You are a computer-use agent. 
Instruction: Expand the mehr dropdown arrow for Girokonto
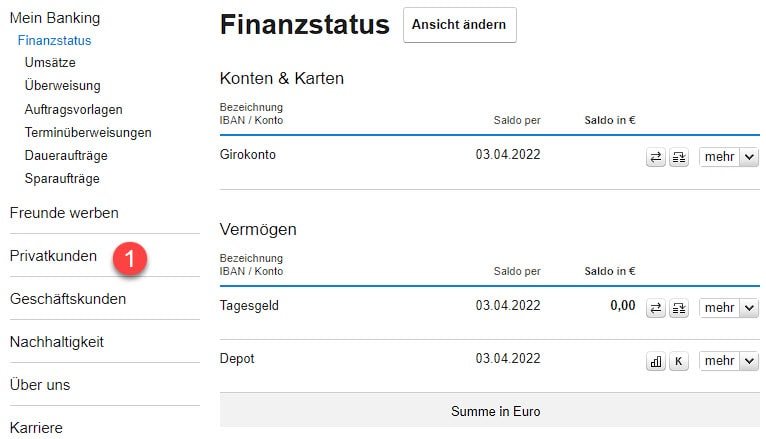click(749, 157)
